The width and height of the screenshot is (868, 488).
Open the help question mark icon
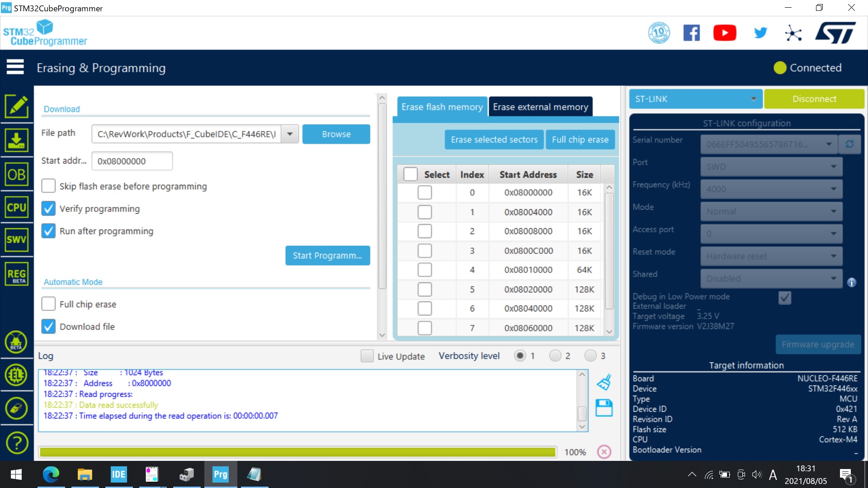(x=16, y=443)
